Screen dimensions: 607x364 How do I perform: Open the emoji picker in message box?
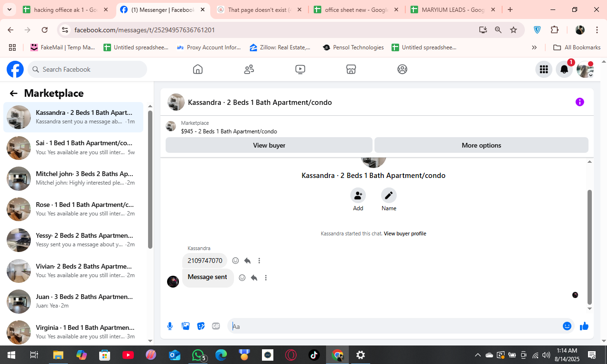pyautogui.click(x=567, y=326)
